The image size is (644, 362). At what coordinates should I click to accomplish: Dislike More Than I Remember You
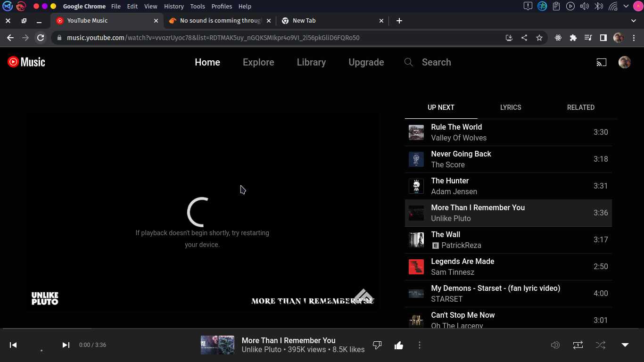[377, 345]
